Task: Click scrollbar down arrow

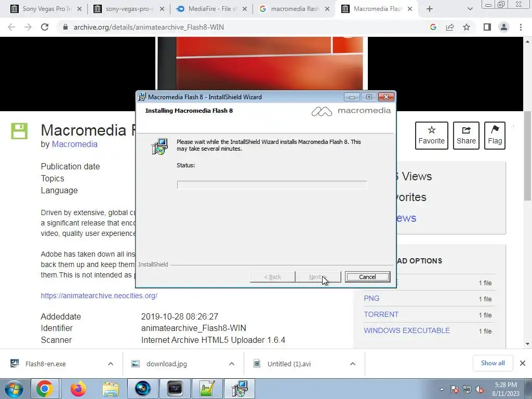Action: point(528,344)
